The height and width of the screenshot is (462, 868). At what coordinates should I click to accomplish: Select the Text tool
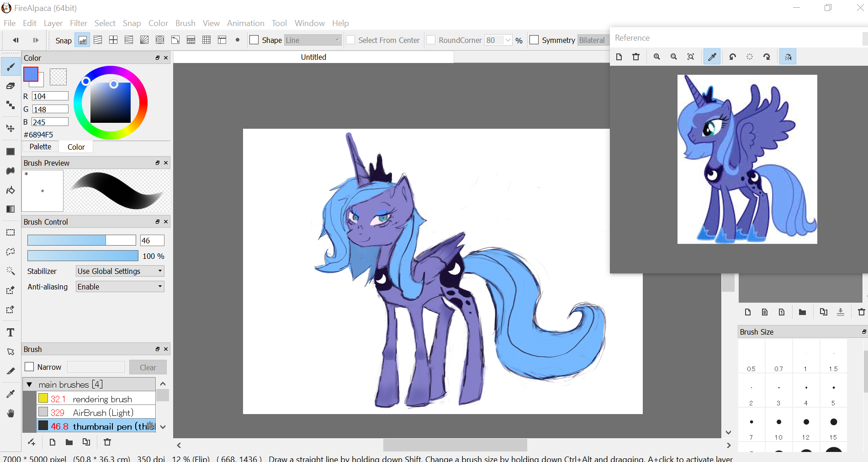[11, 332]
